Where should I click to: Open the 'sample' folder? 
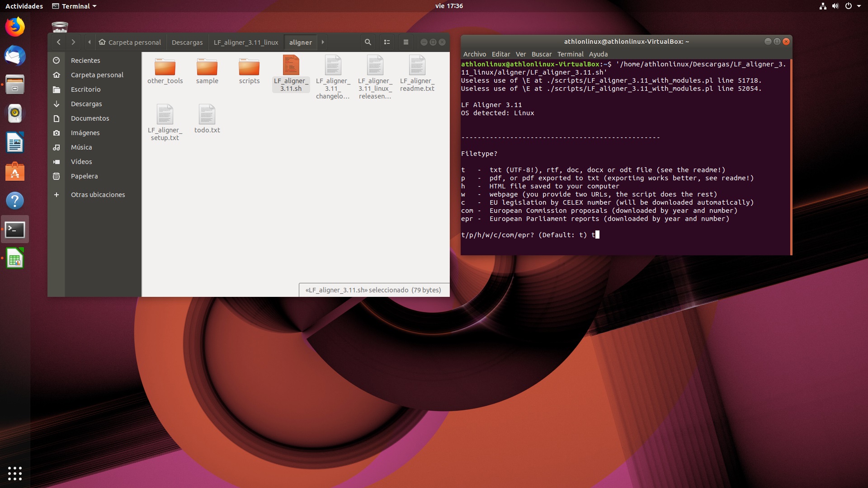tap(208, 68)
